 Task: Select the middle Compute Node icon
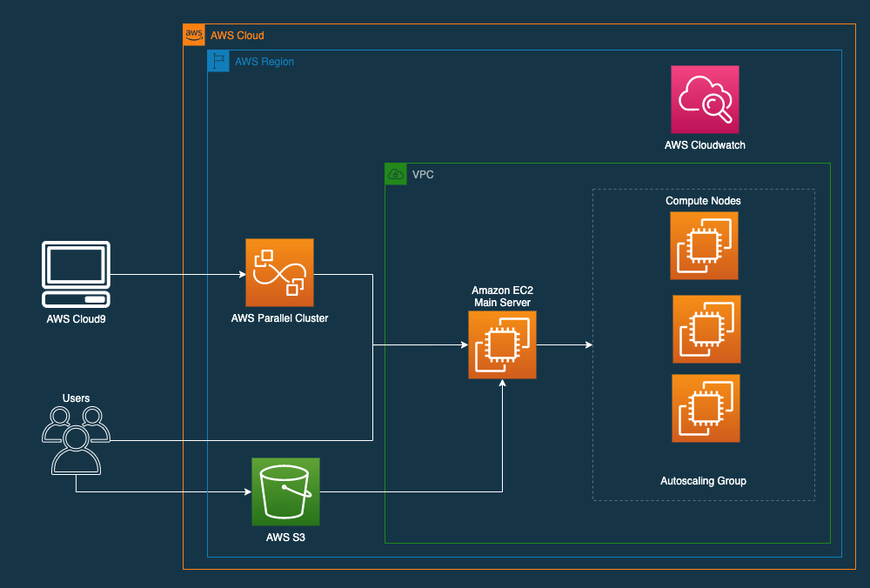(705, 329)
